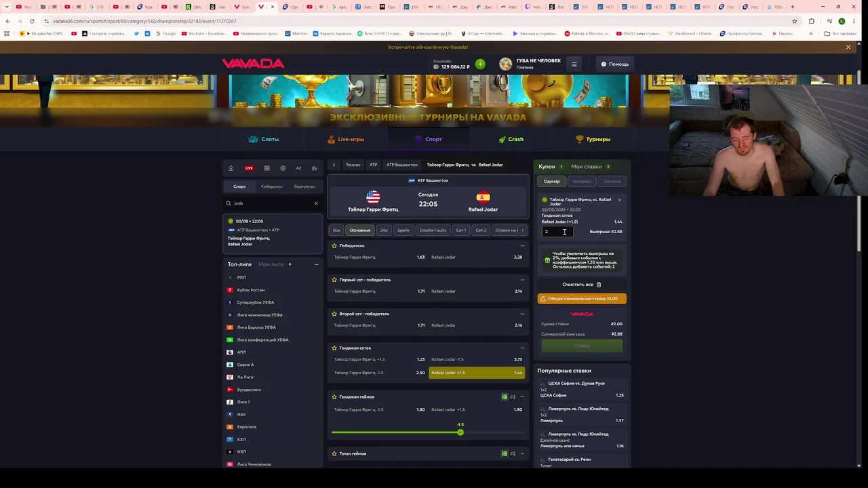Image resolution: width=868 pixels, height=488 pixels.
Task: Open the LIVE events section
Action: pos(249,168)
